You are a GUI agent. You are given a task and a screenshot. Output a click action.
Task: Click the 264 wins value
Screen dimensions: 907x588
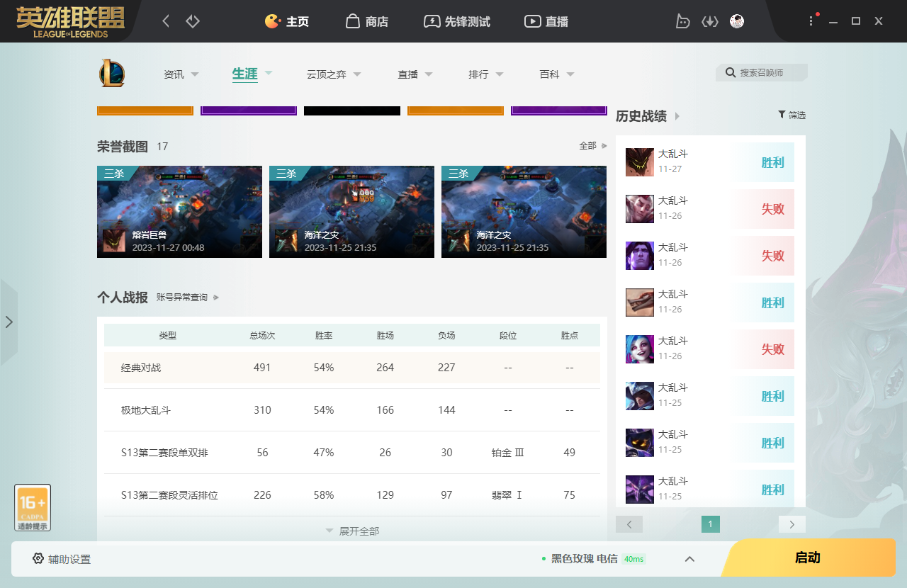[x=385, y=368]
